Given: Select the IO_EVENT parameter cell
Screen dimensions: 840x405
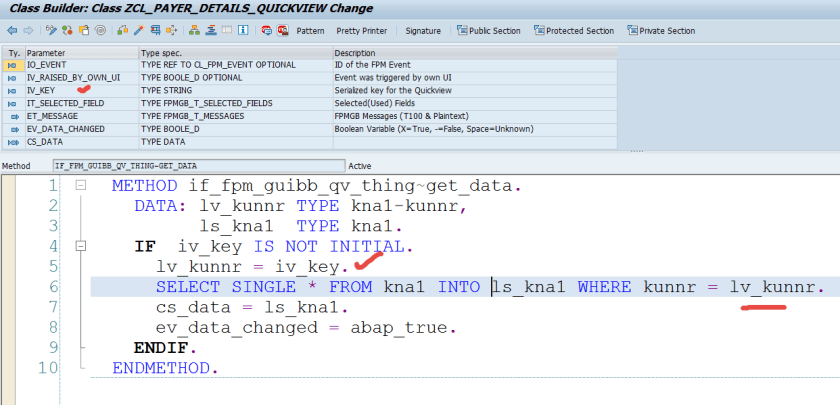Looking at the screenshot, I should [81, 65].
